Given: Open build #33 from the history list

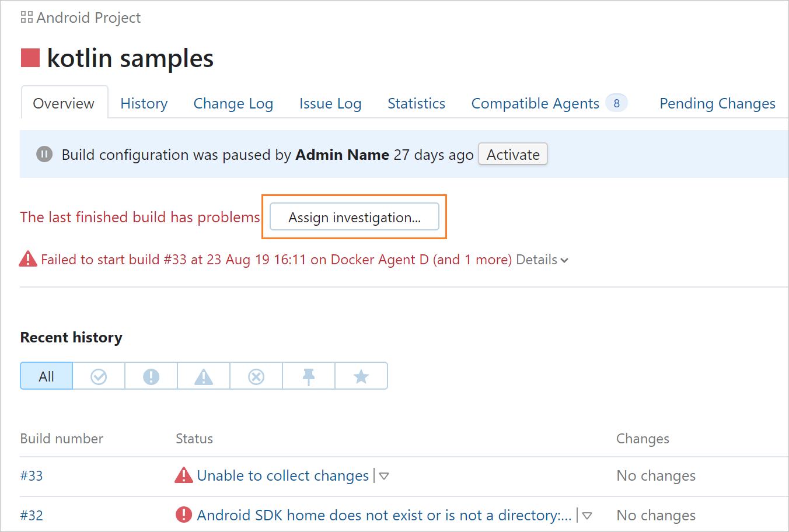Looking at the screenshot, I should [32, 475].
